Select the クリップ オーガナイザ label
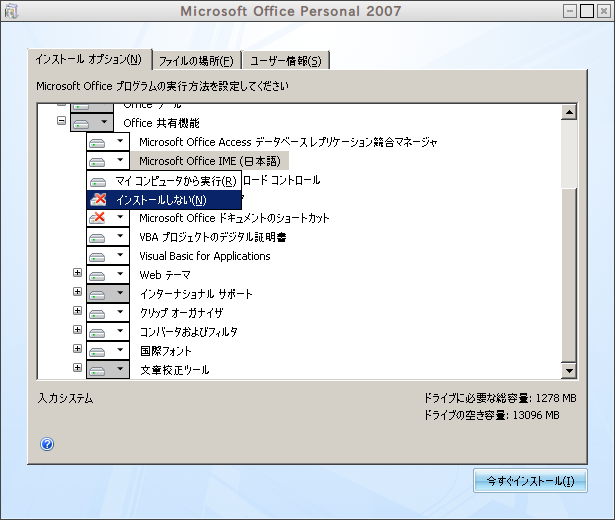Screen dimensions: 615x520 pyautogui.click(x=182, y=313)
